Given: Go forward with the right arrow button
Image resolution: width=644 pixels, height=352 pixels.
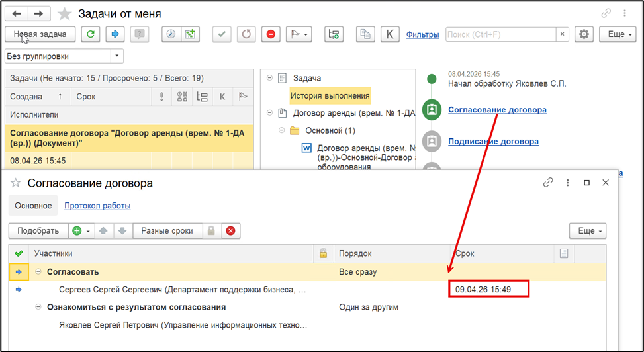Looking at the screenshot, I should point(38,14).
